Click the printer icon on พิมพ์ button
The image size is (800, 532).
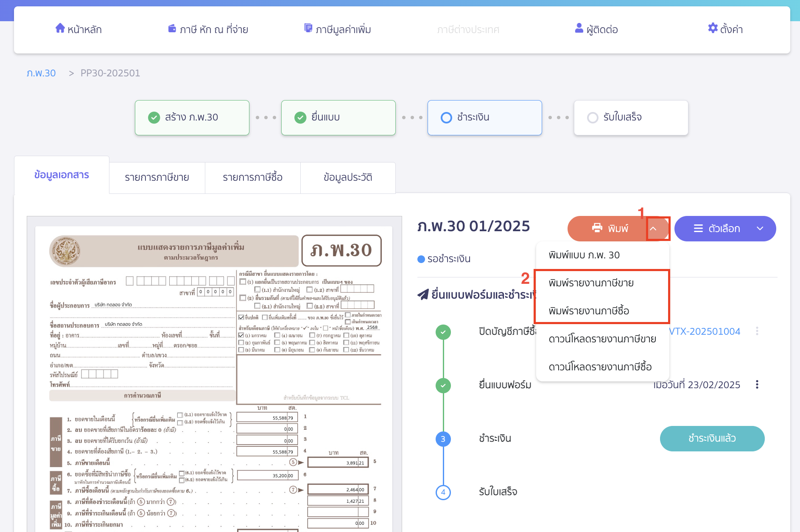597,228
